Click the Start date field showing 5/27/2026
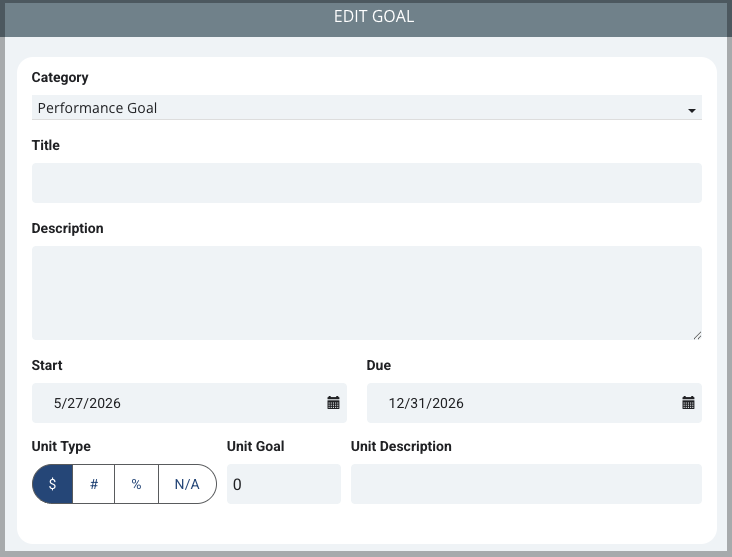 pos(189,403)
